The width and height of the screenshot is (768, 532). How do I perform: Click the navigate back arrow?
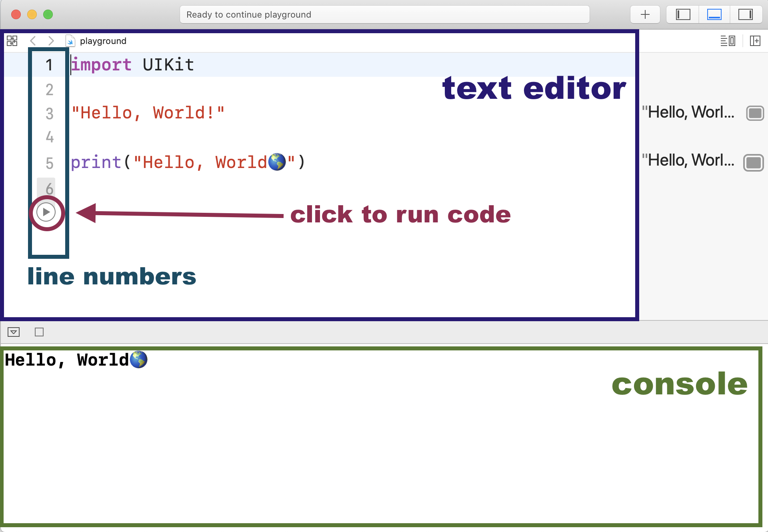(x=33, y=40)
